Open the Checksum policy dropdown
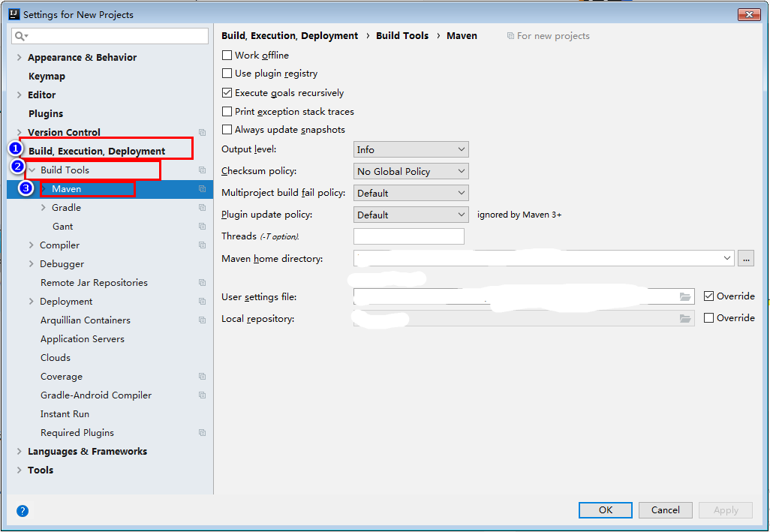 point(411,171)
